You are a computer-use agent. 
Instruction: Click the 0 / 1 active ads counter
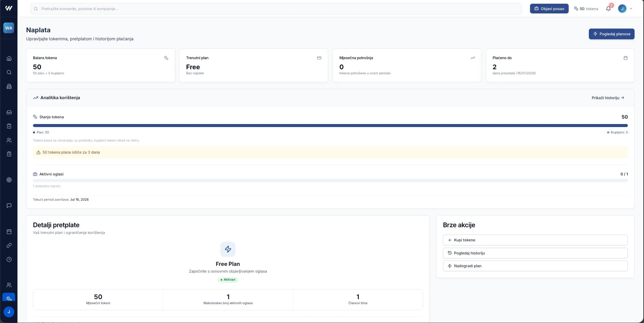pos(624,174)
